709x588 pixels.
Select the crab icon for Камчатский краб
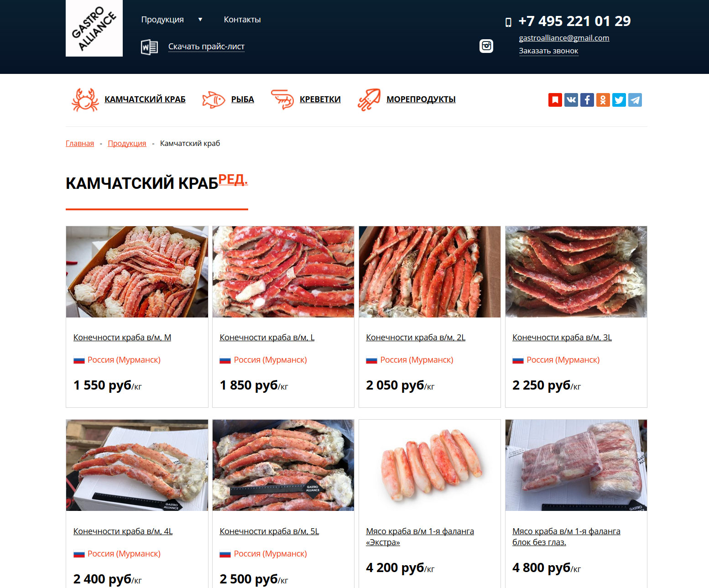[x=85, y=99]
